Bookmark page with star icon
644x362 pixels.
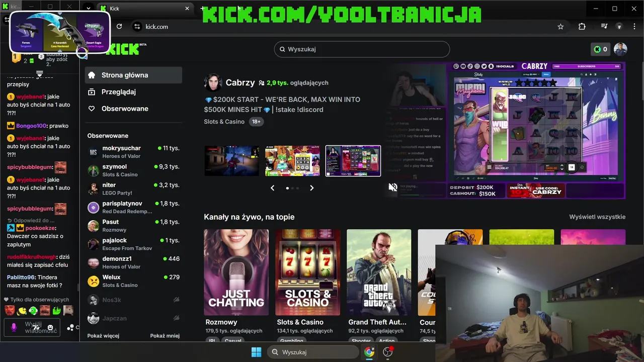tap(560, 27)
